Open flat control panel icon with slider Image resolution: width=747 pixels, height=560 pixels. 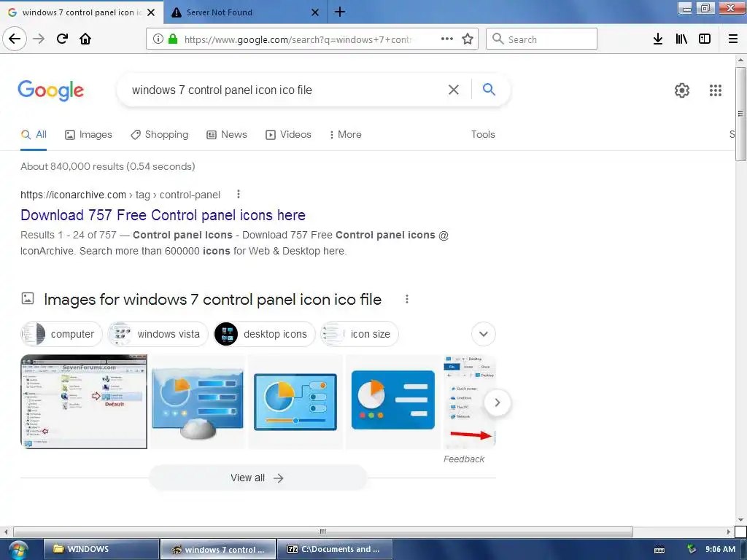point(295,402)
